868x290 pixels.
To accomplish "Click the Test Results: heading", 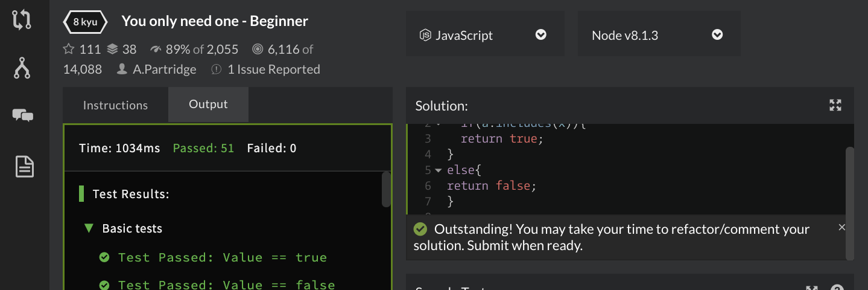I will 131,195.
